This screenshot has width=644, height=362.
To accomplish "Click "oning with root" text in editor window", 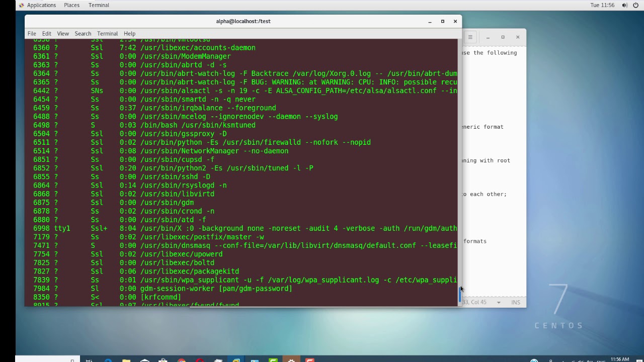I will (x=486, y=160).
